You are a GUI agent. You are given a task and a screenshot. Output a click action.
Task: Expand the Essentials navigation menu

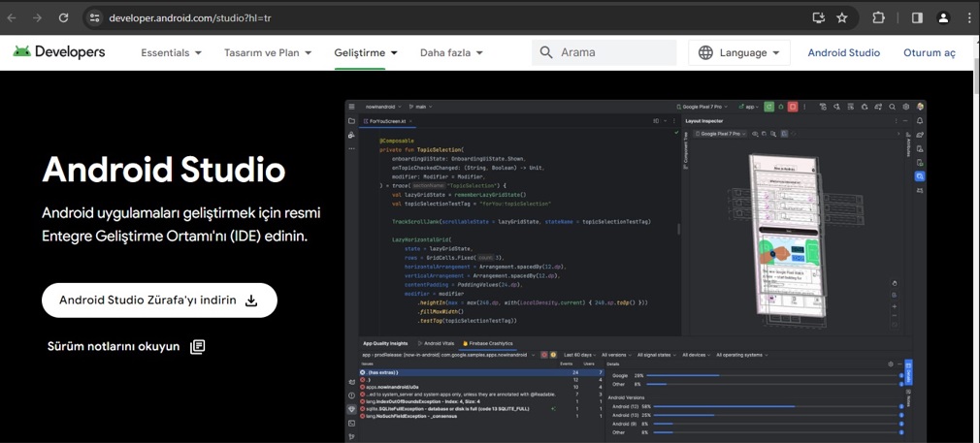(x=171, y=53)
